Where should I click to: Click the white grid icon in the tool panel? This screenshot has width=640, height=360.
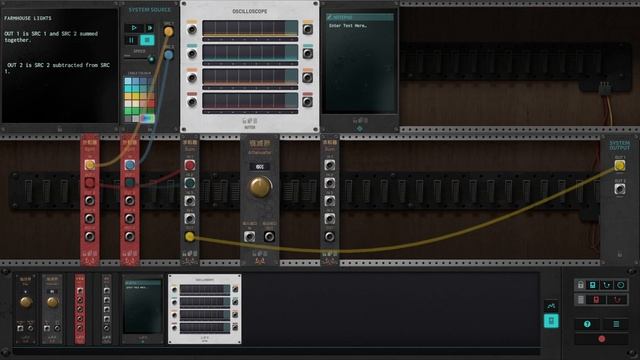click(x=581, y=300)
